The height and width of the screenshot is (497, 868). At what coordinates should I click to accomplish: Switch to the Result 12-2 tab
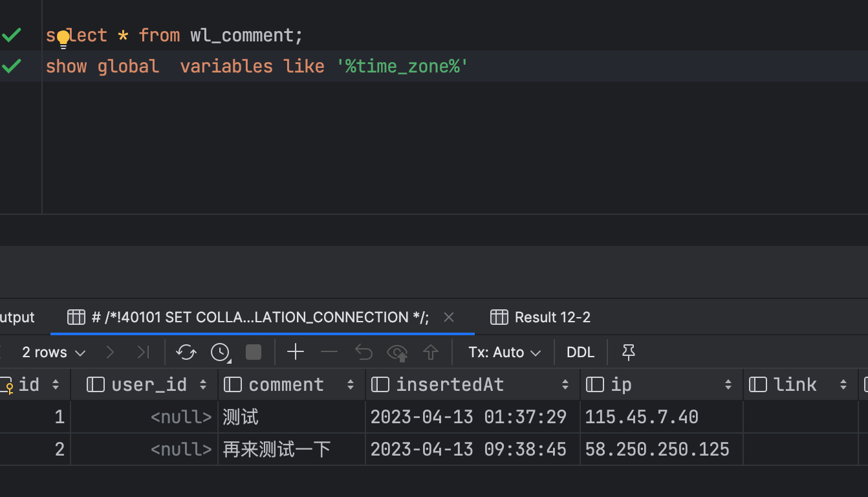(x=552, y=317)
